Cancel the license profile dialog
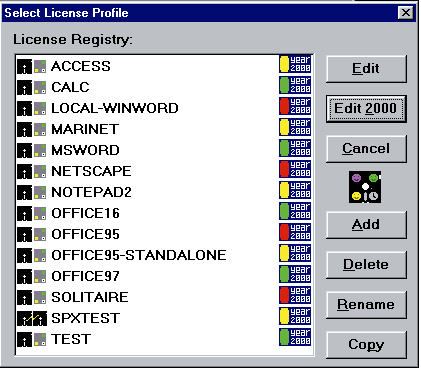Viewport: 421px width, 369px height. [x=366, y=149]
